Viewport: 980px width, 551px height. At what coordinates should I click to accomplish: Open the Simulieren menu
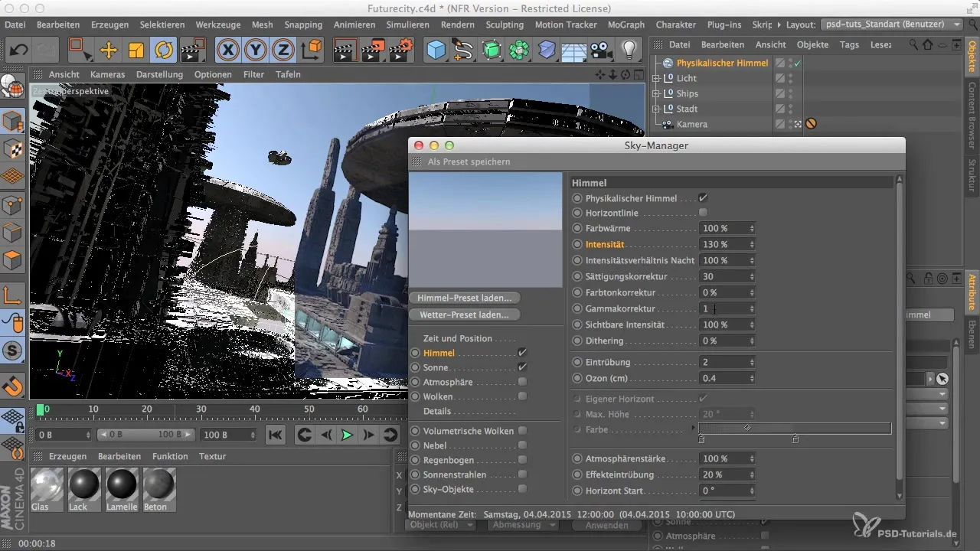(x=408, y=24)
